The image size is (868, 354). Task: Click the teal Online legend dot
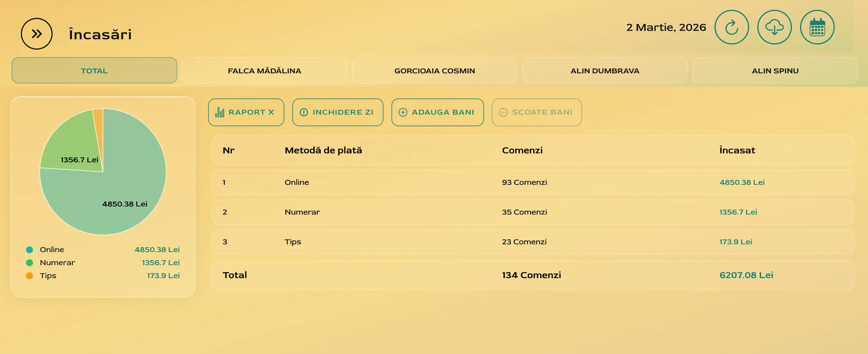coord(29,250)
